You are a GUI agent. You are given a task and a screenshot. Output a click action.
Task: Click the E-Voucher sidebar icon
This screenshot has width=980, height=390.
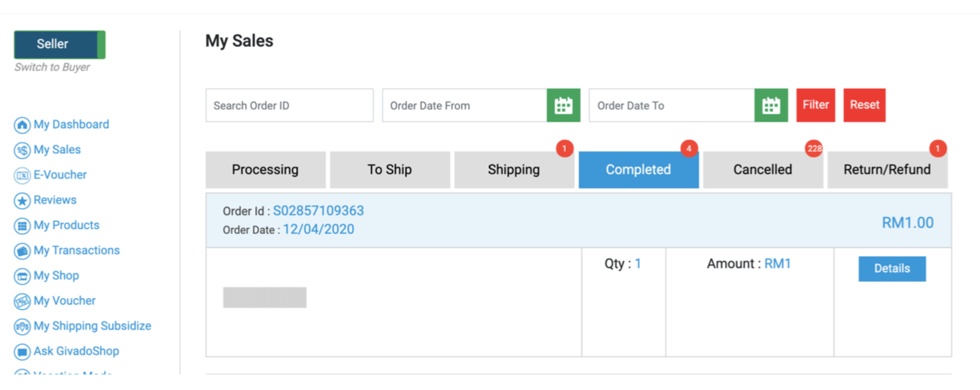(x=22, y=176)
